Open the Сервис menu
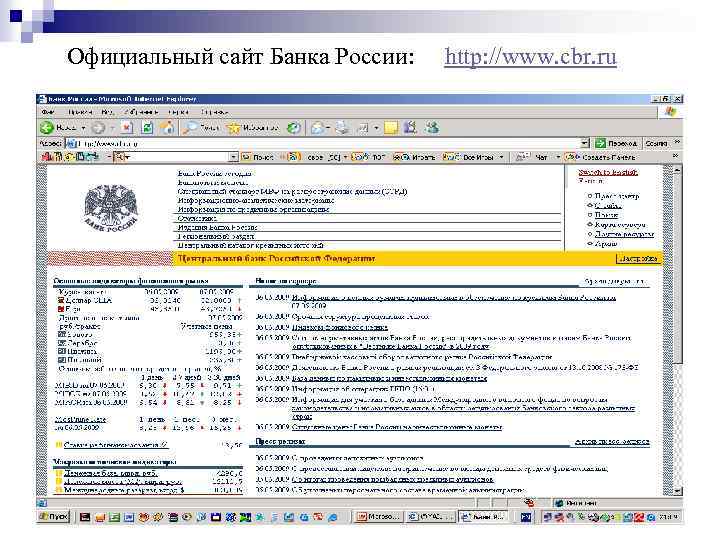 [179, 112]
